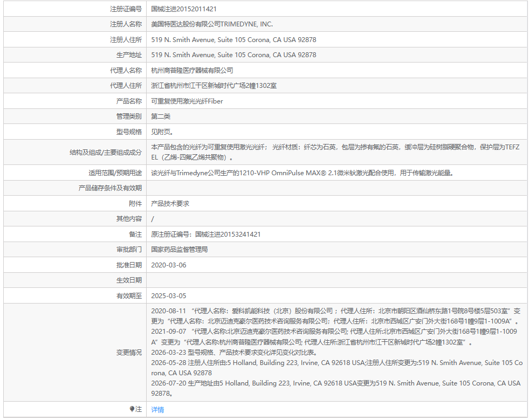Screen dimensions: 529x420
Task: Select expiry date 2025-03-05
Action: point(169,296)
